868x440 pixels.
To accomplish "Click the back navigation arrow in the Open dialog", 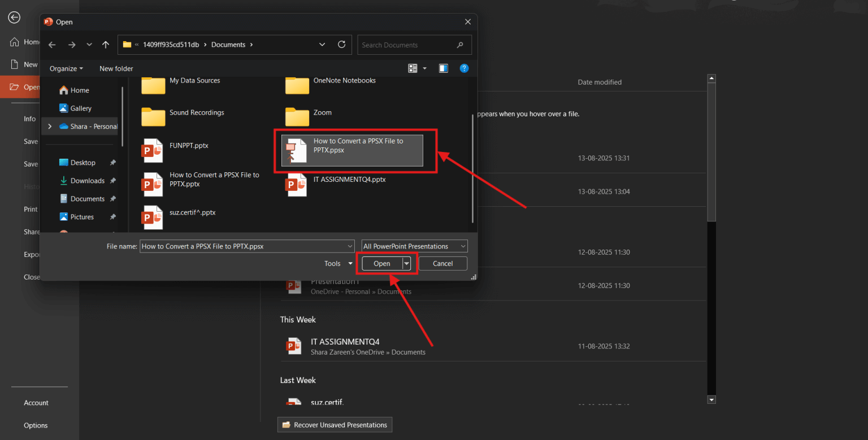I will [x=51, y=45].
